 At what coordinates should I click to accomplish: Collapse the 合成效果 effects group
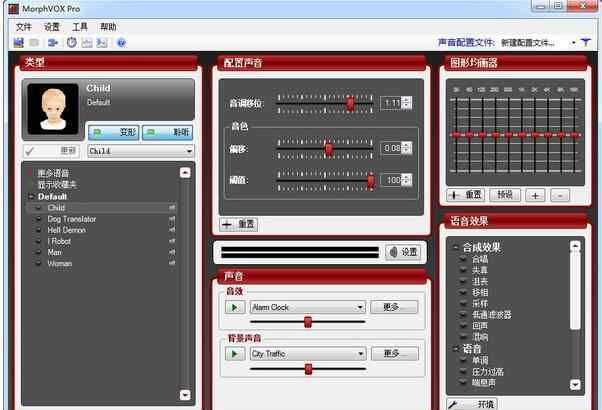pos(456,248)
